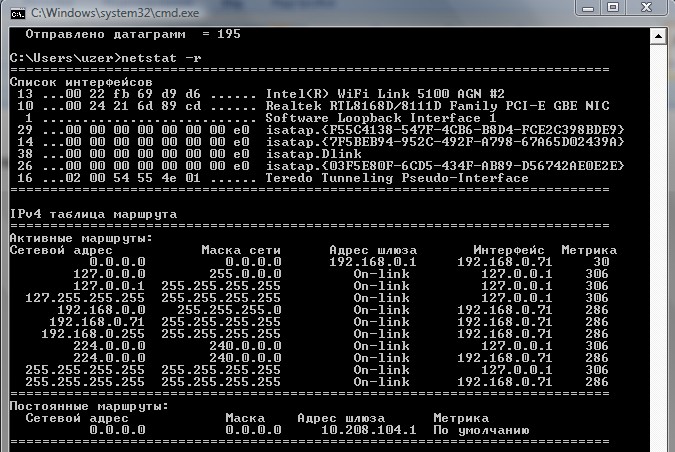This screenshot has width=675, height=452.
Task: Click interface index 38 in the list
Action: [25, 154]
